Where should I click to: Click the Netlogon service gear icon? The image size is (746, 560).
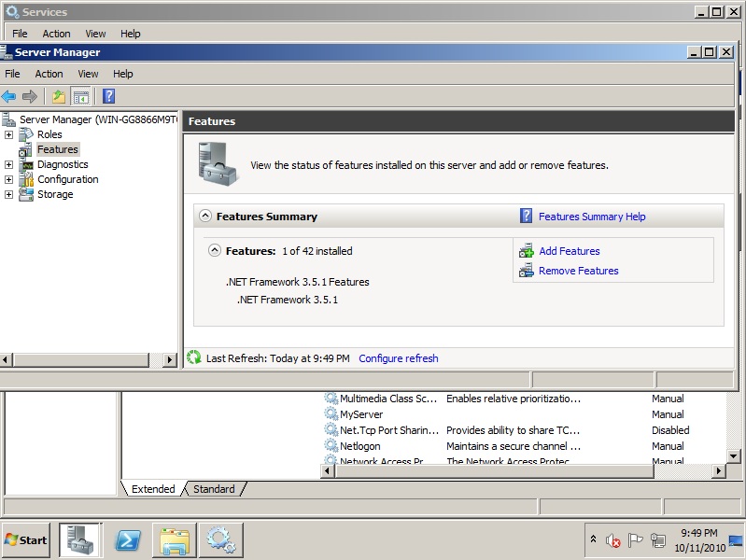click(x=331, y=446)
